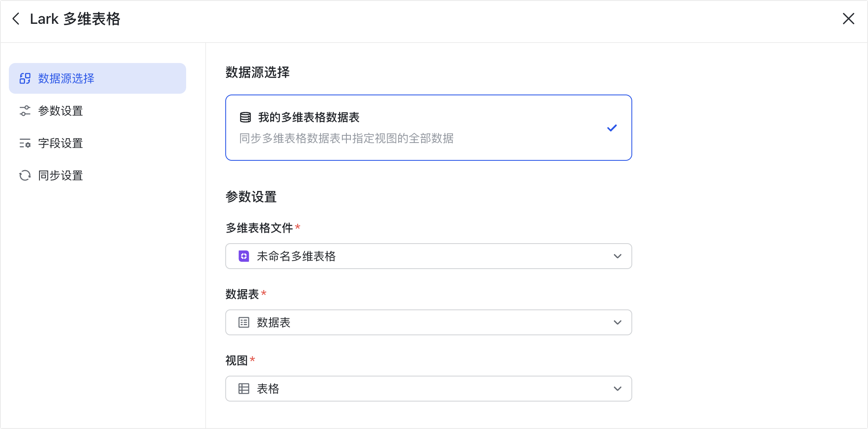Expand the 数据表 field chevron arrow
The height and width of the screenshot is (429, 868).
point(617,322)
